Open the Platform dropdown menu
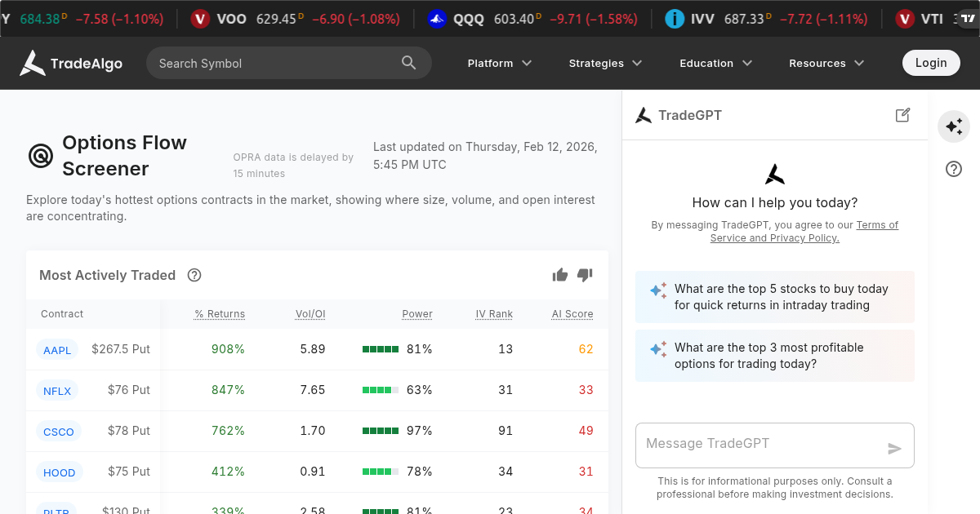 (500, 63)
